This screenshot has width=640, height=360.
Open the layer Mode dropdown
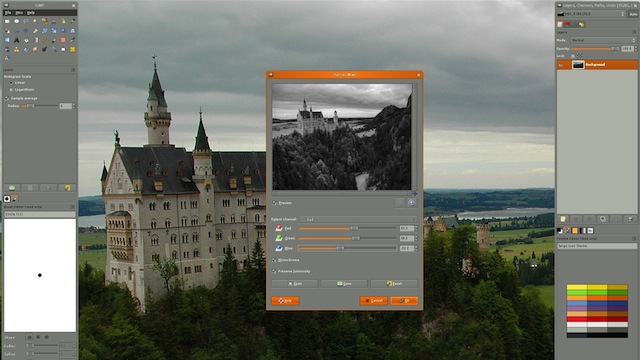pyautogui.click(x=603, y=40)
